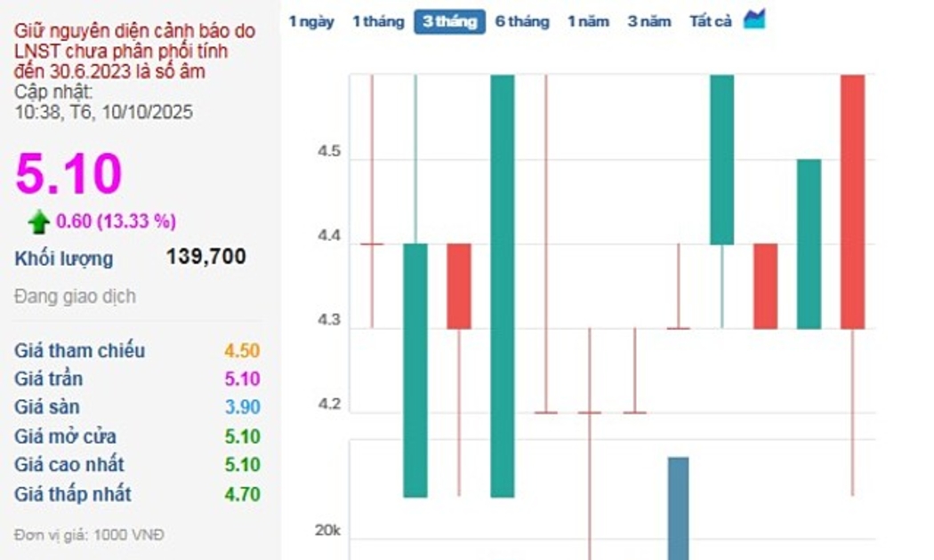Click the blue volume bar in chart
Viewport: 934px width, 560px height.
pyautogui.click(x=679, y=507)
